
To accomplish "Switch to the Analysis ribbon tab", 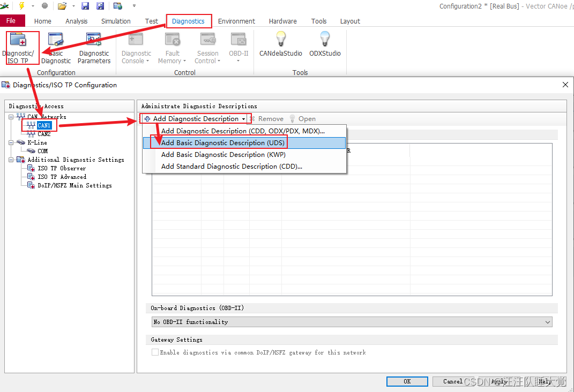I will tap(77, 21).
